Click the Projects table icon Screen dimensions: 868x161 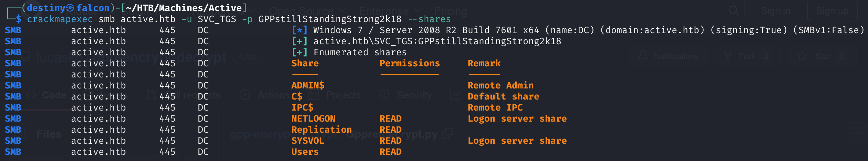(313, 95)
